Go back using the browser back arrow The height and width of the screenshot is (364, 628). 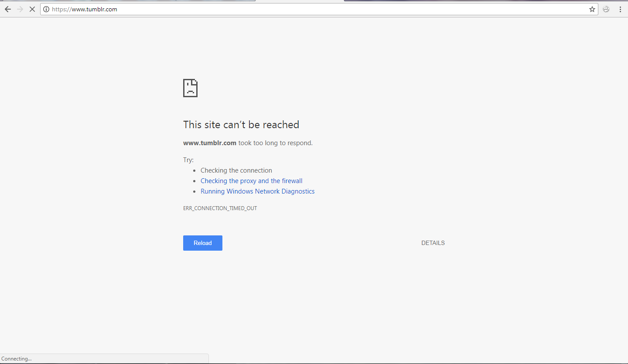coord(8,9)
